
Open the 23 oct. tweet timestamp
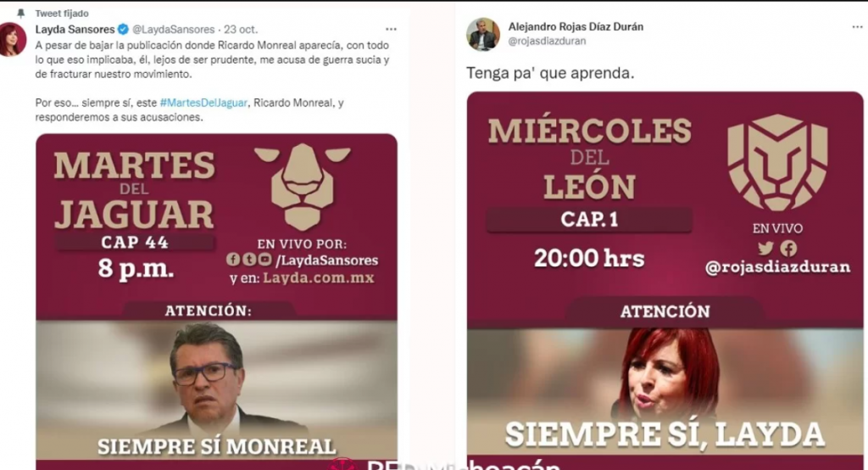coord(241,30)
